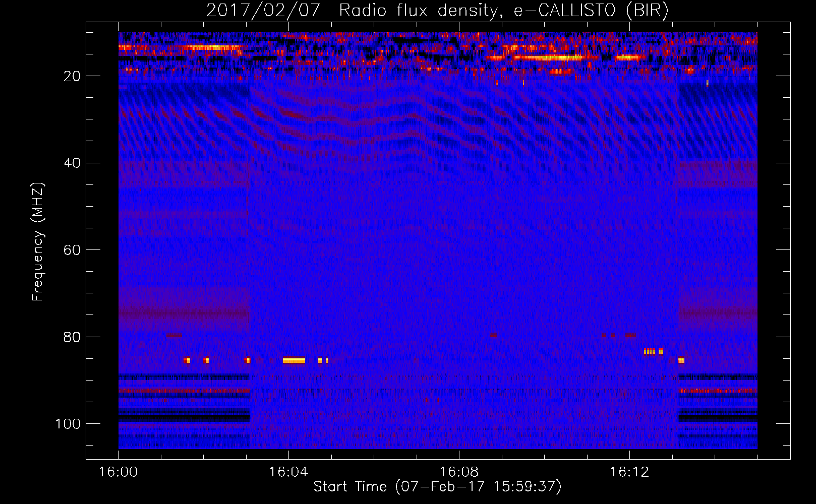Click the long yellow burst just after 16:04
This screenshot has height=504, width=816.
pos(294,360)
